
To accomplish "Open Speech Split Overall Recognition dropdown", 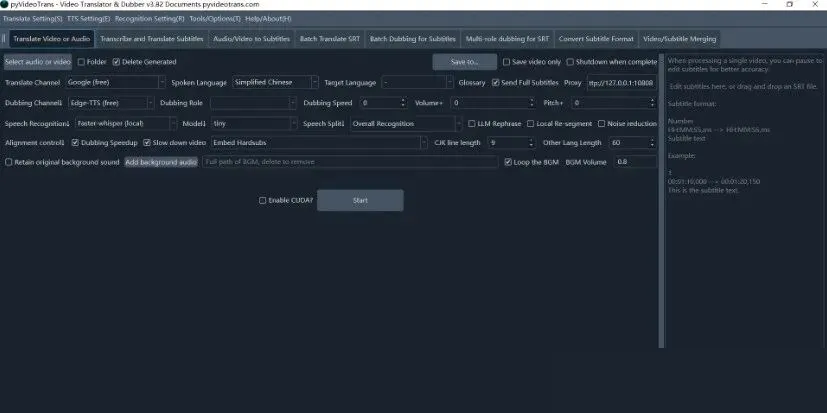I will click(x=406, y=123).
